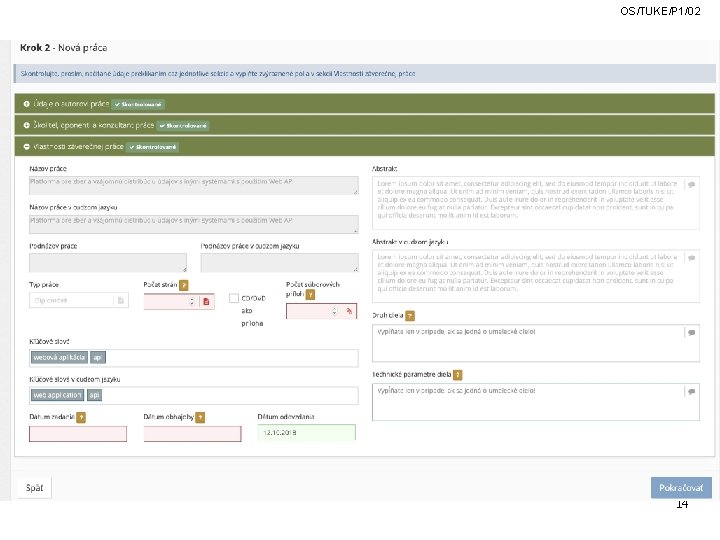Toggle the CD/DVD ako príloha checkbox

coord(234,298)
